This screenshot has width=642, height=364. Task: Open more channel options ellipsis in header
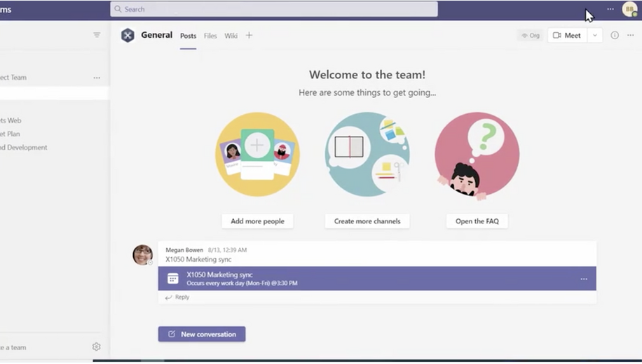tap(631, 35)
